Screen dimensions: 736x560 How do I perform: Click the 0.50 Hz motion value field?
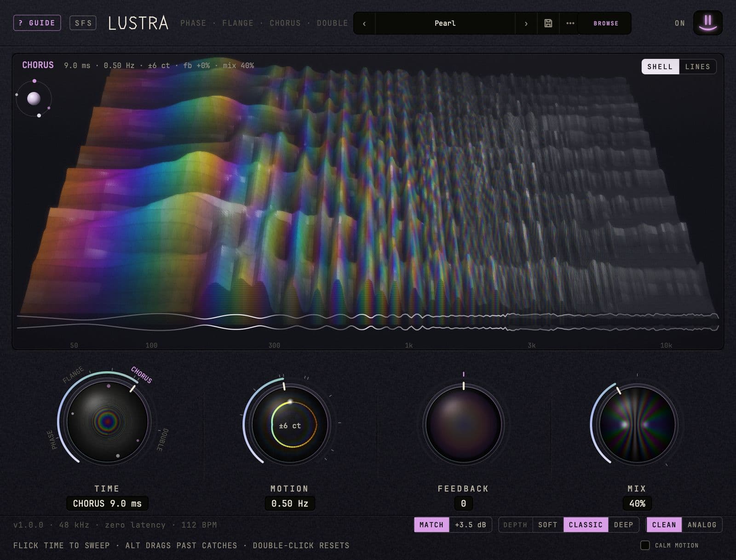290,503
